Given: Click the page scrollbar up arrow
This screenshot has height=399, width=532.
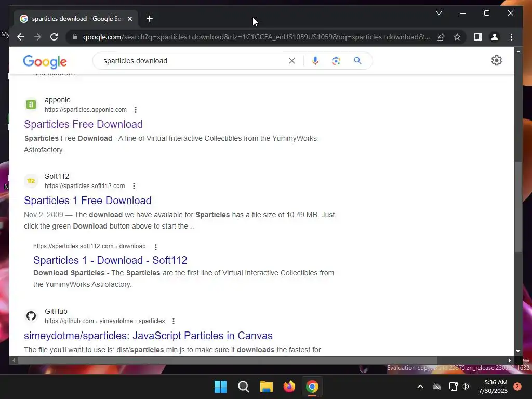Looking at the screenshot, I should click(x=518, y=51).
